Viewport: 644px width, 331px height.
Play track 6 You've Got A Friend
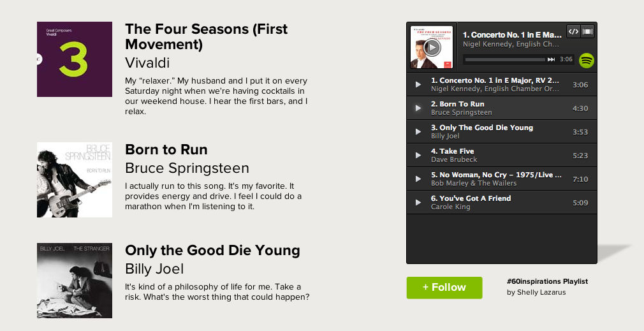point(418,203)
